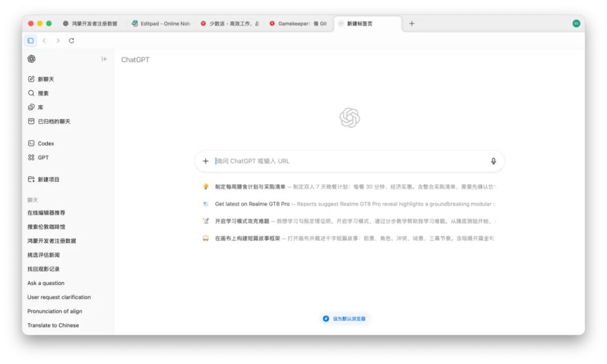Open a new tab with plus button
Viewport: 607px width, 364px height.
pyautogui.click(x=411, y=24)
